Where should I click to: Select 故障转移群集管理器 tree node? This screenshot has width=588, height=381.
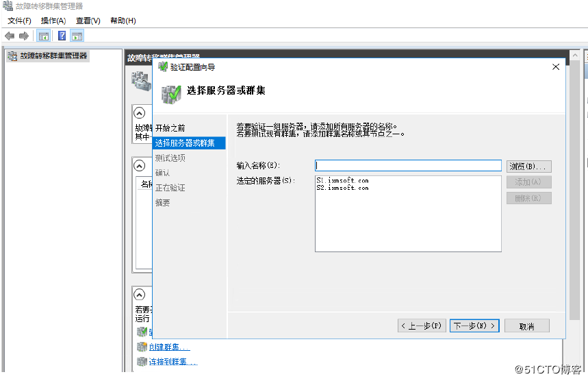pos(48,56)
